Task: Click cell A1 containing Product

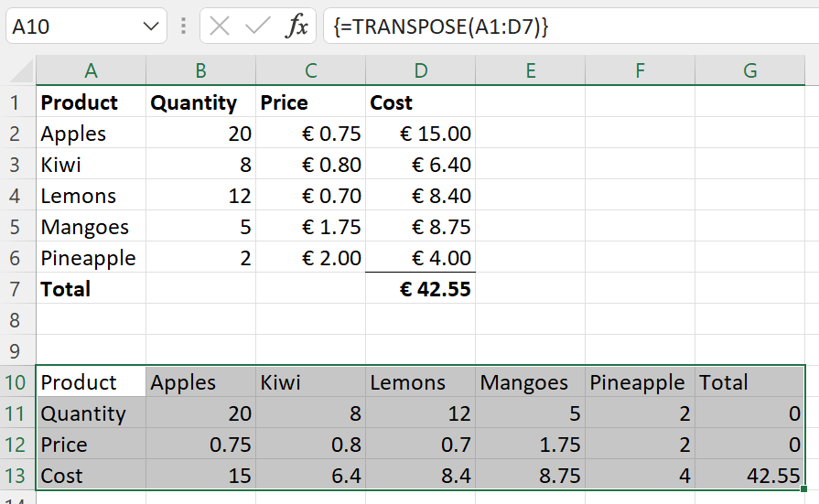Action: [x=91, y=102]
